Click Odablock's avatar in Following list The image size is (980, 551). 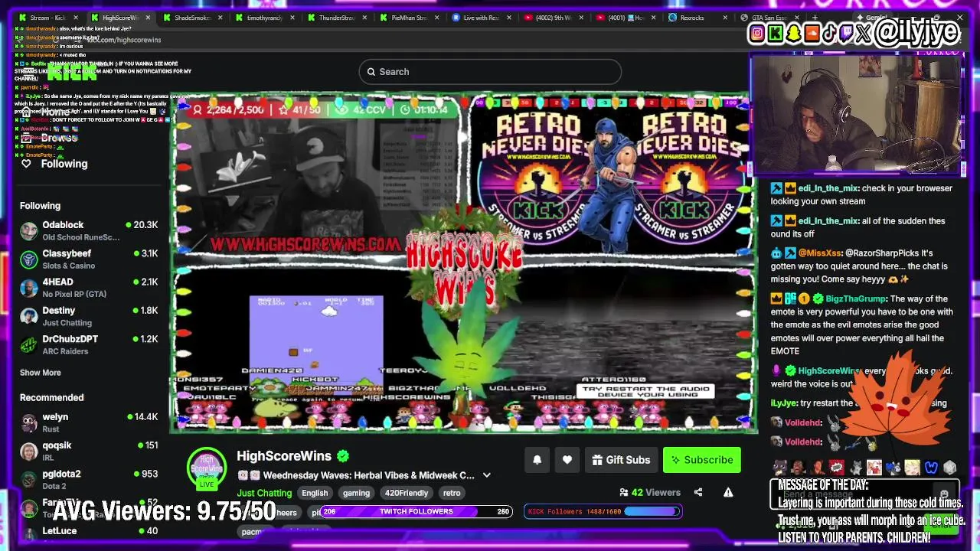[x=29, y=231]
